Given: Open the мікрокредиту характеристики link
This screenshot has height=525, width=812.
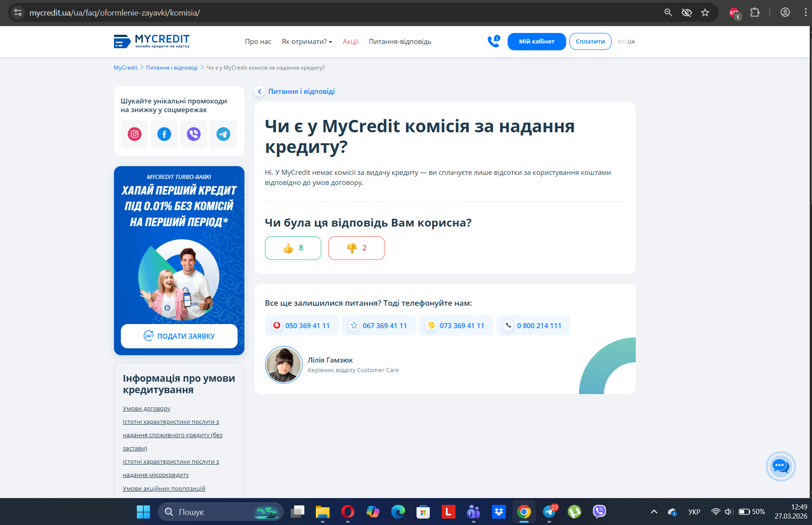Looking at the screenshot, I should tap(171, 468).
